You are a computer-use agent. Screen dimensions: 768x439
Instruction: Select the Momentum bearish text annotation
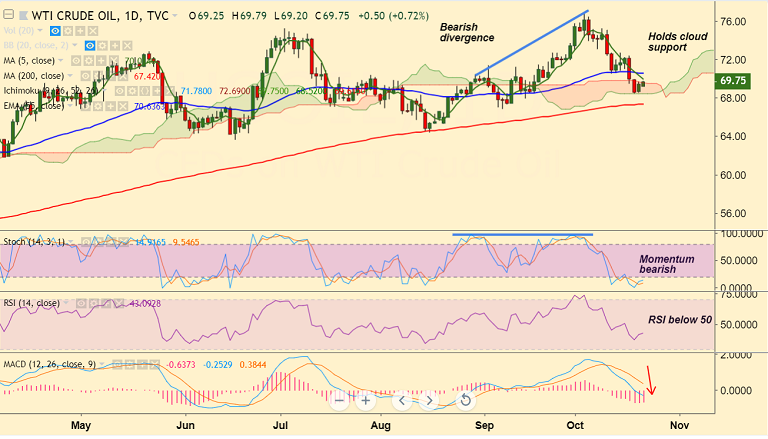667,264
